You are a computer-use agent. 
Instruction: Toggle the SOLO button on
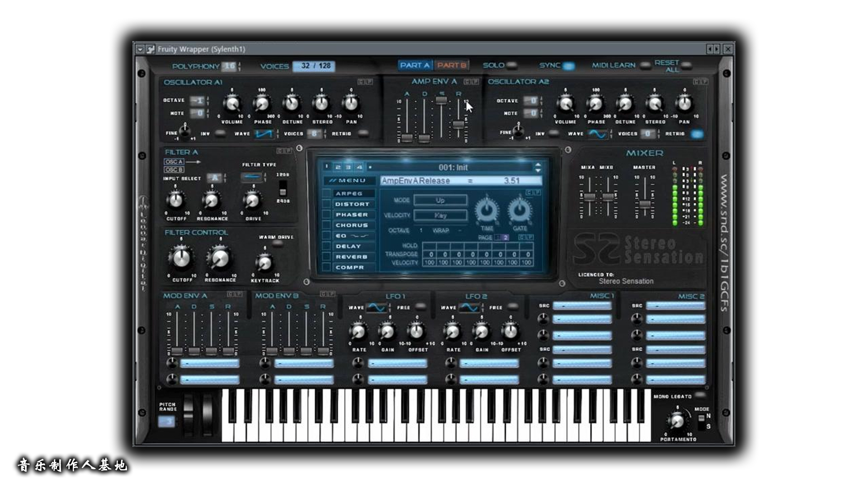(511, 66)
